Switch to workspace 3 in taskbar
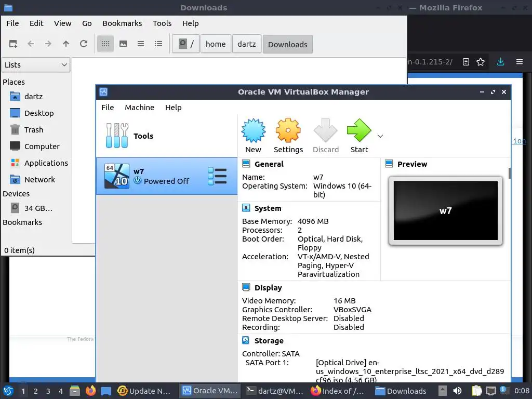This screenshot has height=399, width=532. click(x=48, y=391)
